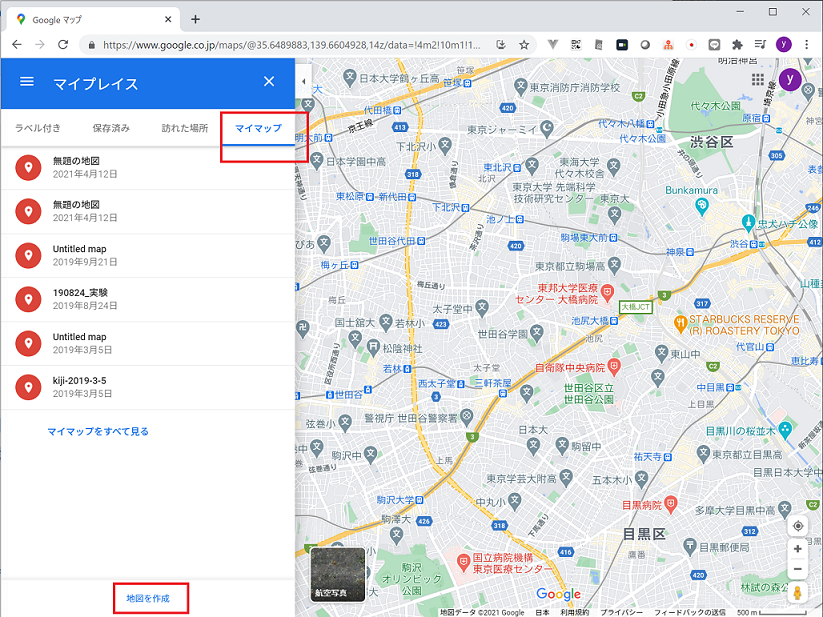Zoom out with the minus icon
Screen dimensions: 823x617
(798, 568)
